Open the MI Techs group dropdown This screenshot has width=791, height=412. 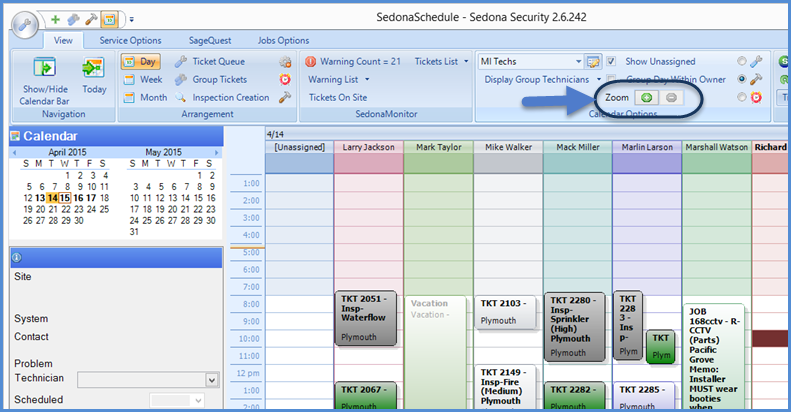579,62
